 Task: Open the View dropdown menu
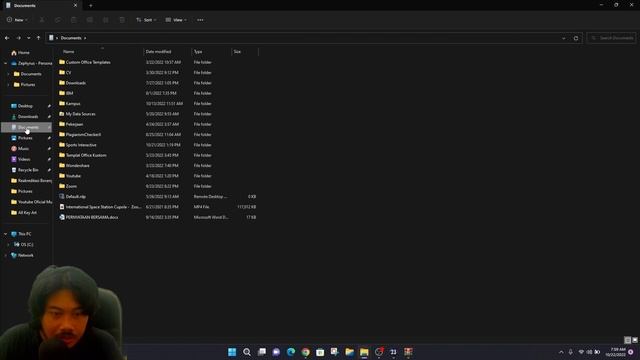tap(176, 20)
